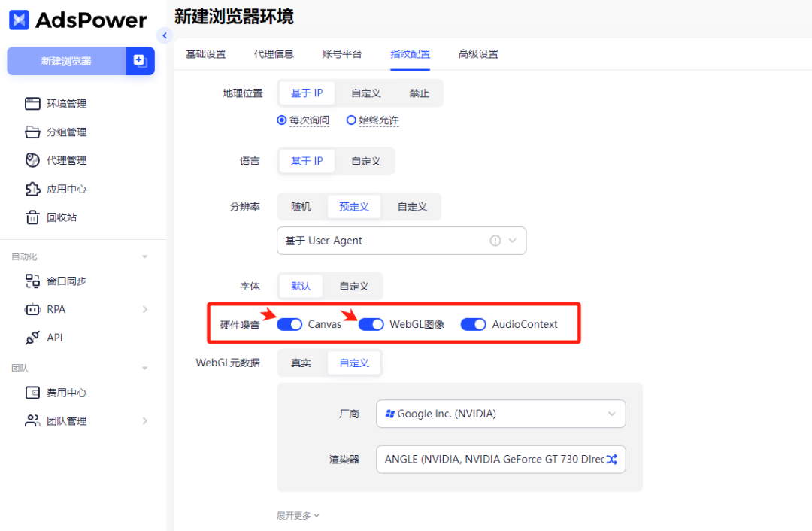Toggle the WebGL图像 noise switch
812x531 pixels.
coord(371,324)
